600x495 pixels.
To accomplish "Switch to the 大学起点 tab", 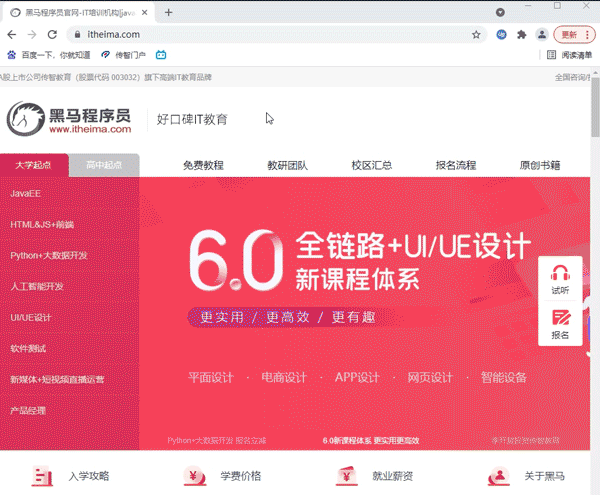I will pyautogui.click(x=34, y=165).
